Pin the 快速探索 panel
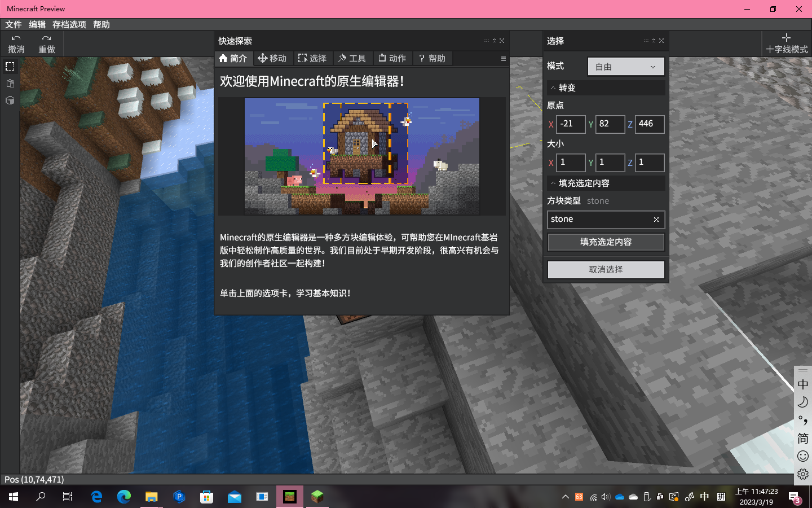This screenshot has height=508, width=812. click(x=494, y=41)
